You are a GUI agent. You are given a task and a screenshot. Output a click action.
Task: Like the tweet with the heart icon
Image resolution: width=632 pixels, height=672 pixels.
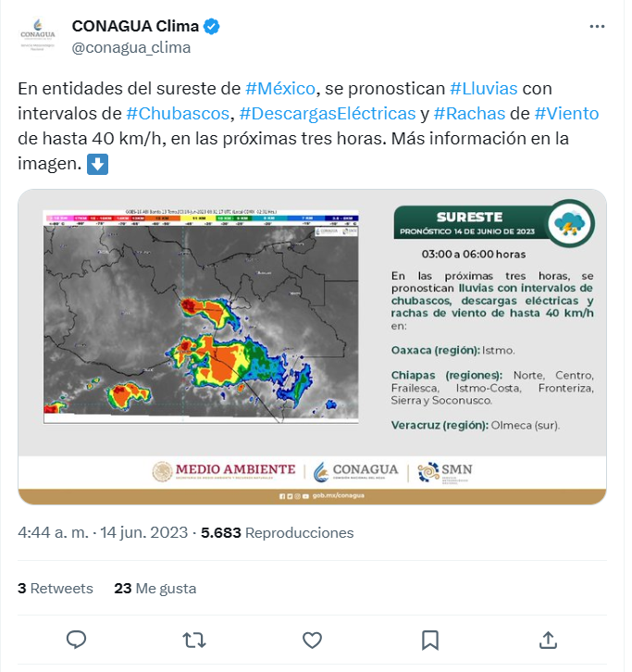(313, 640)
